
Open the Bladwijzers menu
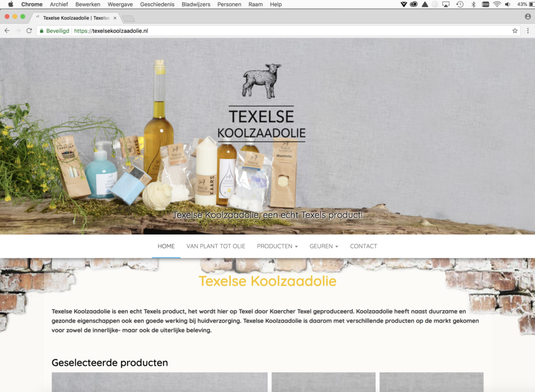pyautogui.click(x=196, y=4)
